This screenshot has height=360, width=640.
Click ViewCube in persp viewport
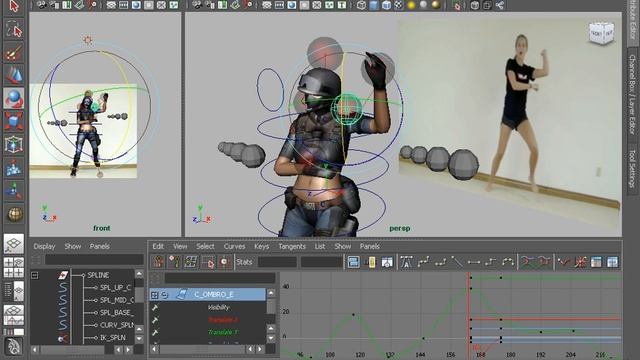click(x=602, y=33)
